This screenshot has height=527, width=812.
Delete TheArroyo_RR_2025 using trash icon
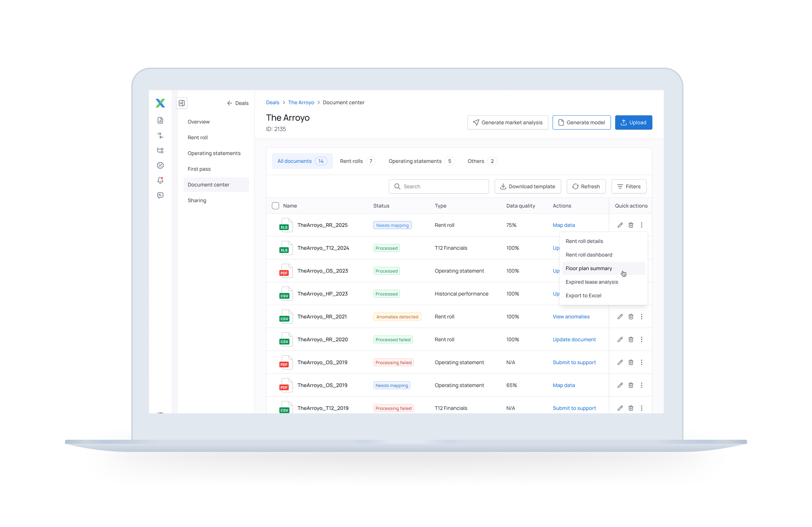pos(631,225)
